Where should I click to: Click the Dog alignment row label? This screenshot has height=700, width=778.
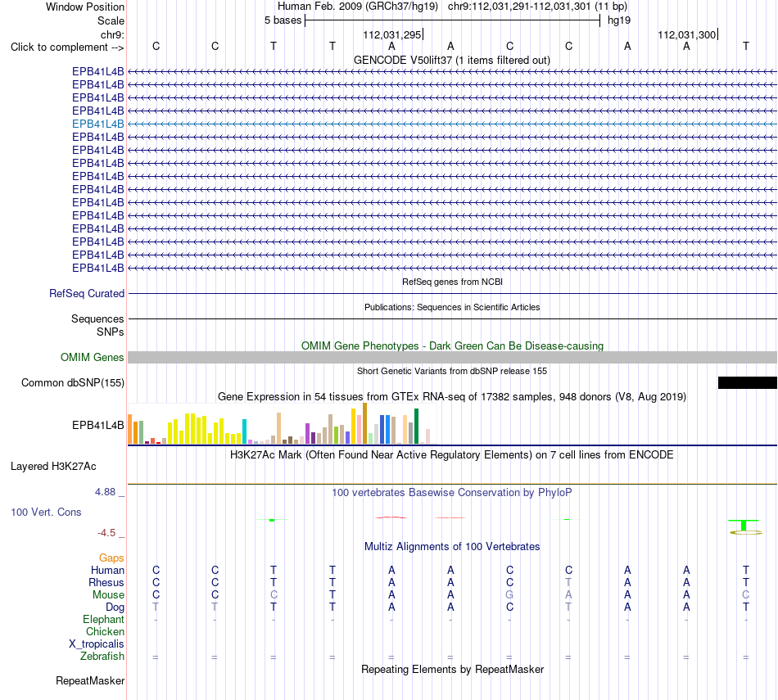click(x=115, y=607)
